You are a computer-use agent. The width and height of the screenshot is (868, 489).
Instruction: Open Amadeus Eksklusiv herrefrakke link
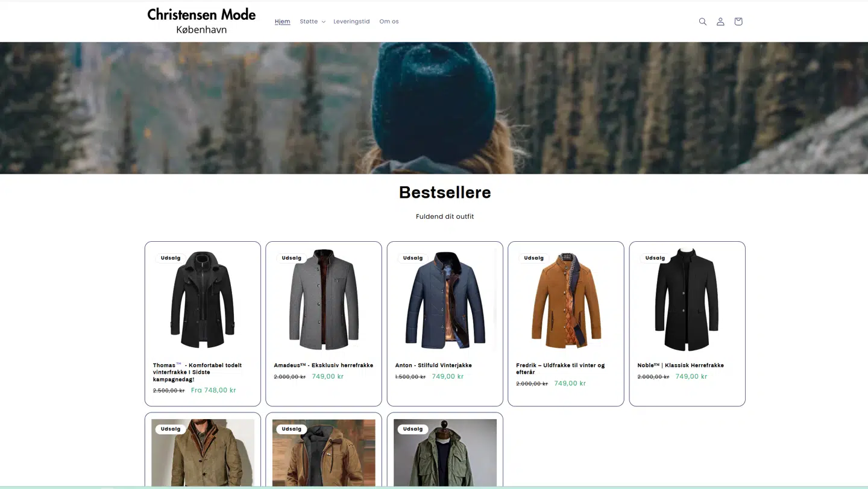pos(323,365)
